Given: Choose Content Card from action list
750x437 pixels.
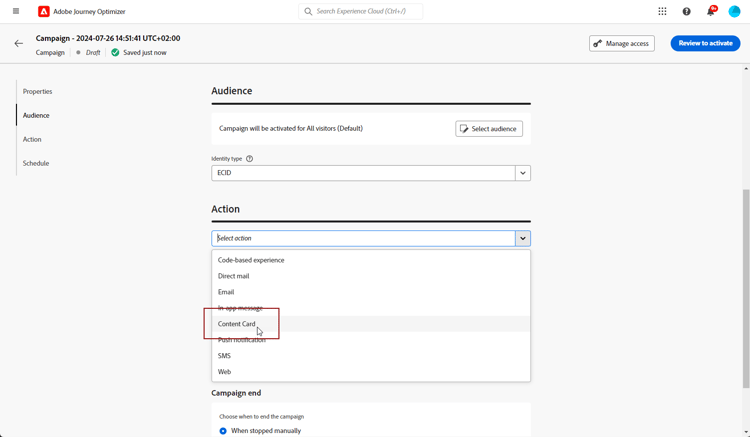Looking at the screenshot, I should tap(237, 324).
